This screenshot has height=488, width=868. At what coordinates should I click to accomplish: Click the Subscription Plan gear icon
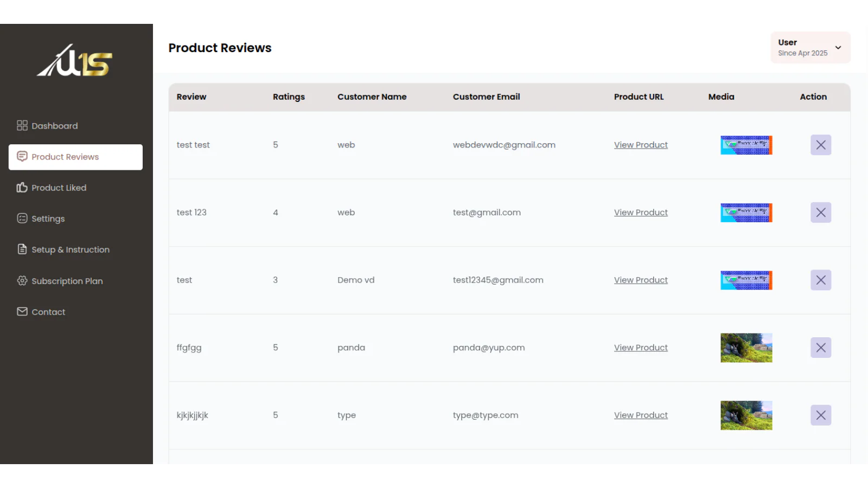click(22, 280)
